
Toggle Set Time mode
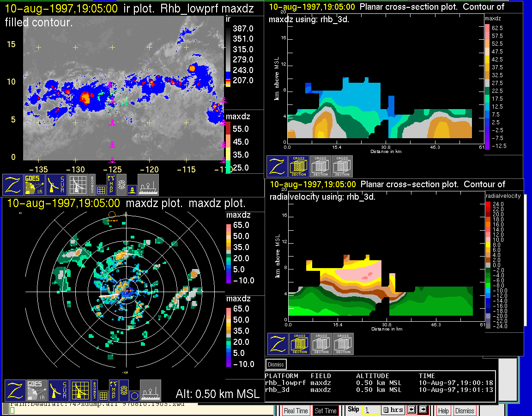[325, 410]
